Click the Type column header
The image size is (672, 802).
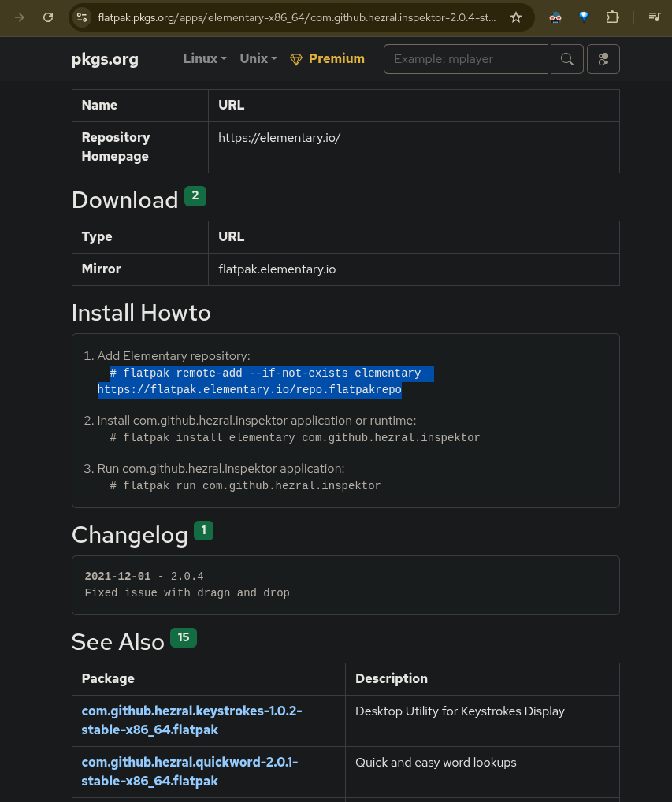[97, 237]
